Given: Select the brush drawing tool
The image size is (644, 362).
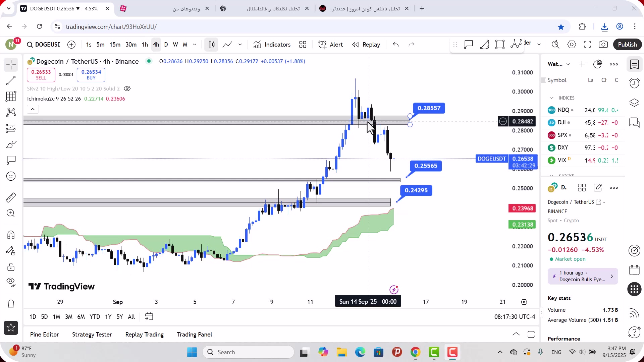Looking at the screenshot, I should click(x=11, y=144).
